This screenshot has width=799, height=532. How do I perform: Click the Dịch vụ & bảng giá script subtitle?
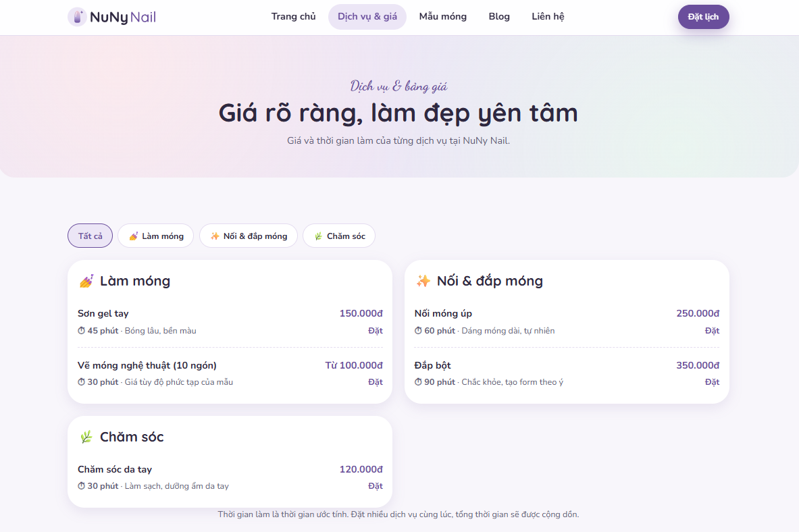(398, 86)
